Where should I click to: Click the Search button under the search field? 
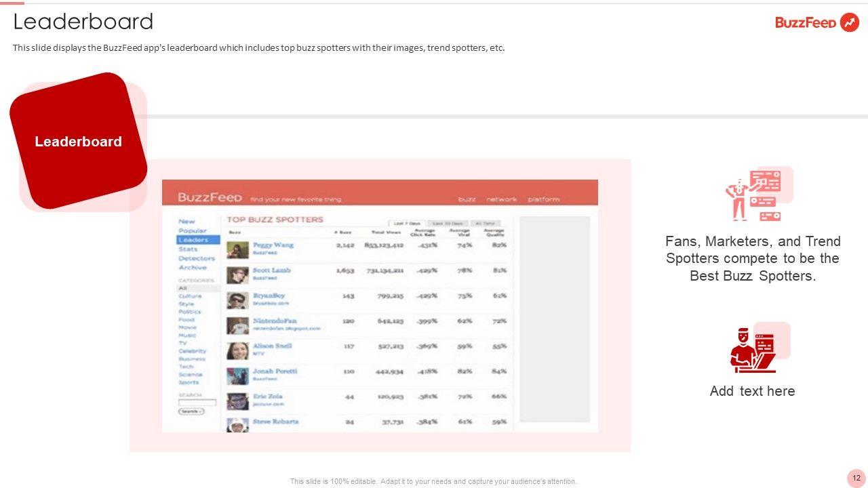click(191, 411)
